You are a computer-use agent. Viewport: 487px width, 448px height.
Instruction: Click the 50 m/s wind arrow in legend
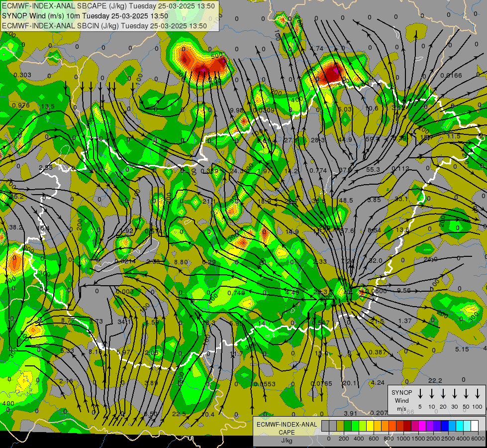point(466,394)
